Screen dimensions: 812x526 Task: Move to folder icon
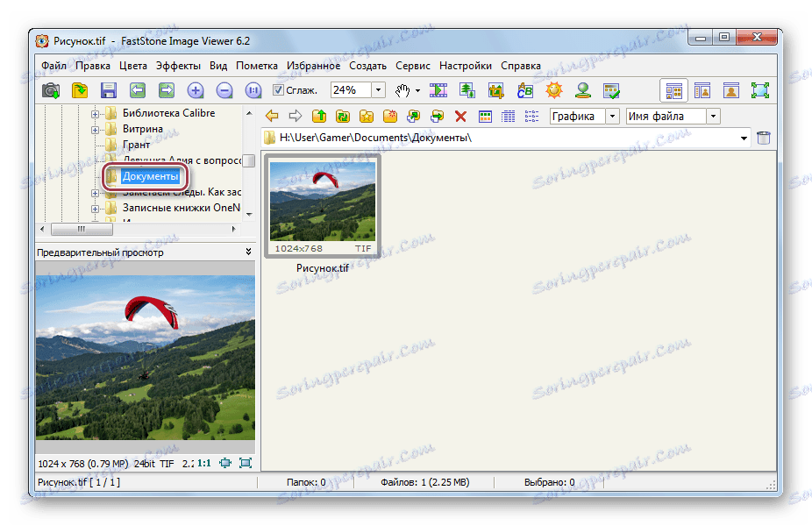point(437,116)
